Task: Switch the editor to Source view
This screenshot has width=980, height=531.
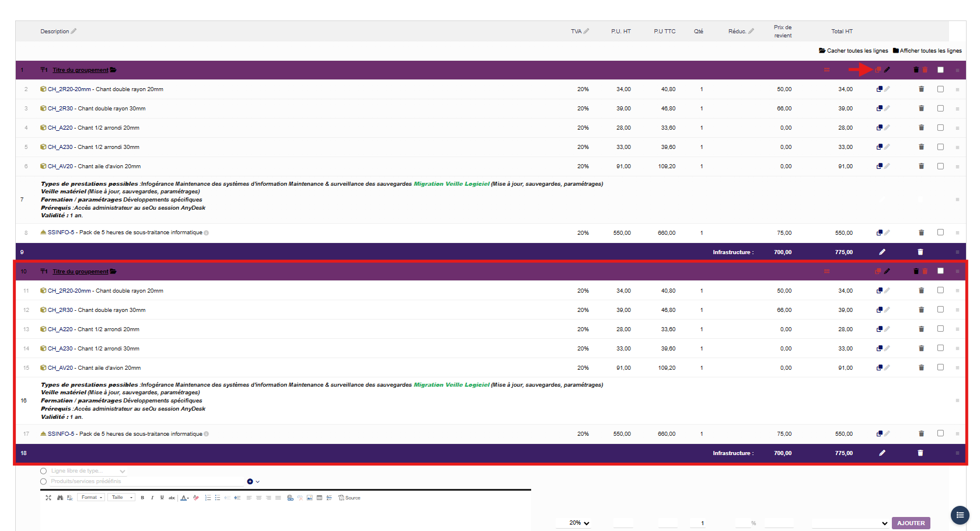Action: [349, 498]
